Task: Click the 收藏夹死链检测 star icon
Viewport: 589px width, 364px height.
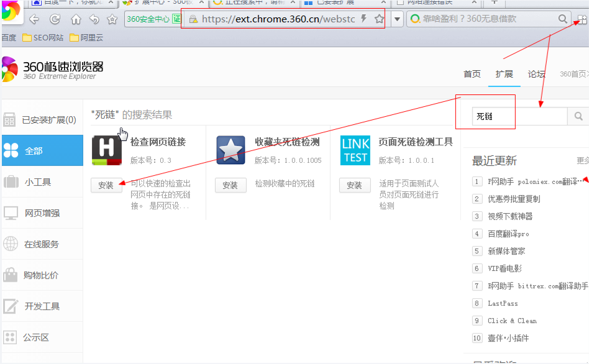Action: 231,150
